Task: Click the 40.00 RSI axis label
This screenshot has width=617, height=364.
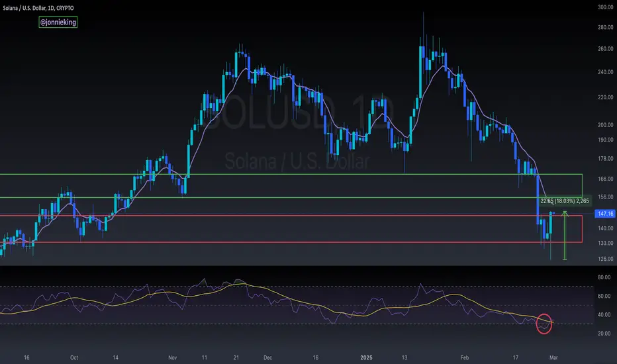Action: pyautogui.click(x=604, y=315)
